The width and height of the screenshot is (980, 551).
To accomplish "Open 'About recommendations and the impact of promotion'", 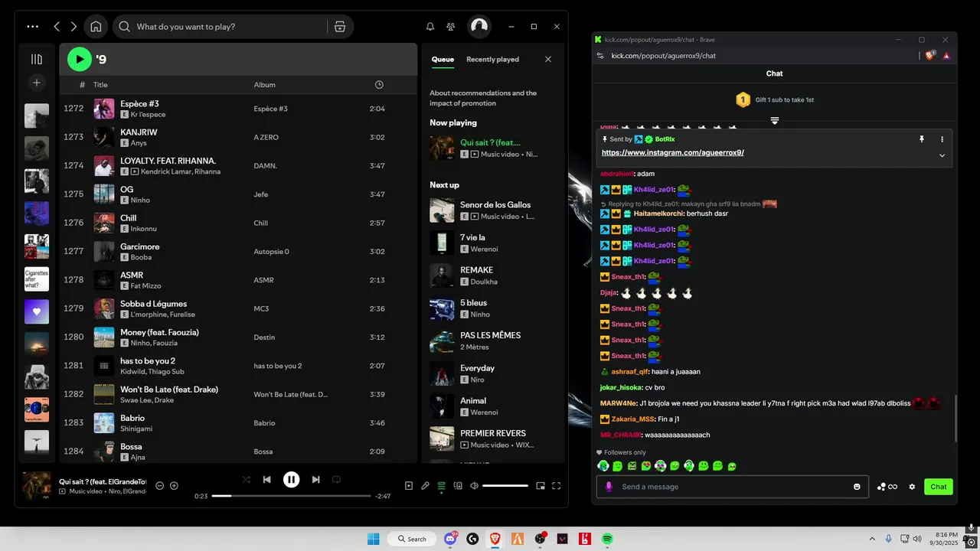I will point(483,98).
